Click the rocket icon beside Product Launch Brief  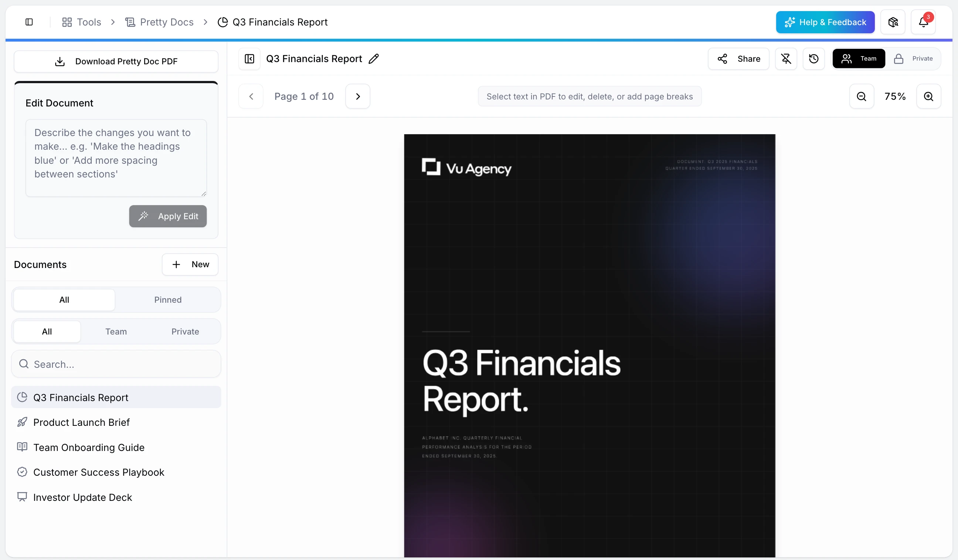click(22, 422)
